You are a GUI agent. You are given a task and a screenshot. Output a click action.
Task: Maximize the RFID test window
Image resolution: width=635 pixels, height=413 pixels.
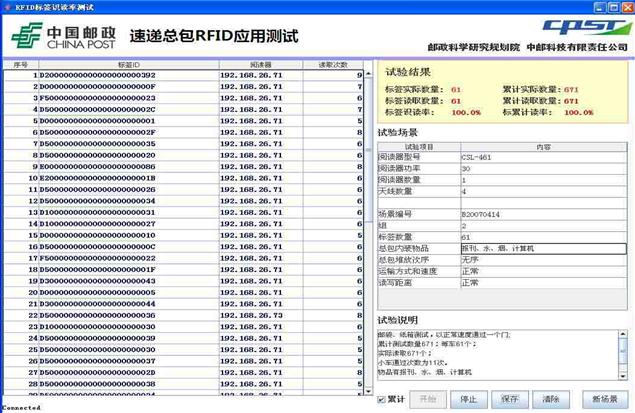click(x=614, y=7)
